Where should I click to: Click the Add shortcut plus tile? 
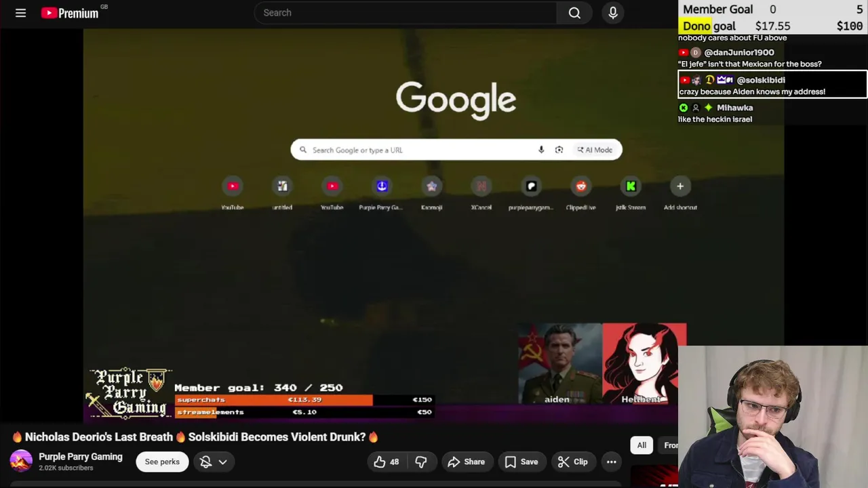(680, 194)
